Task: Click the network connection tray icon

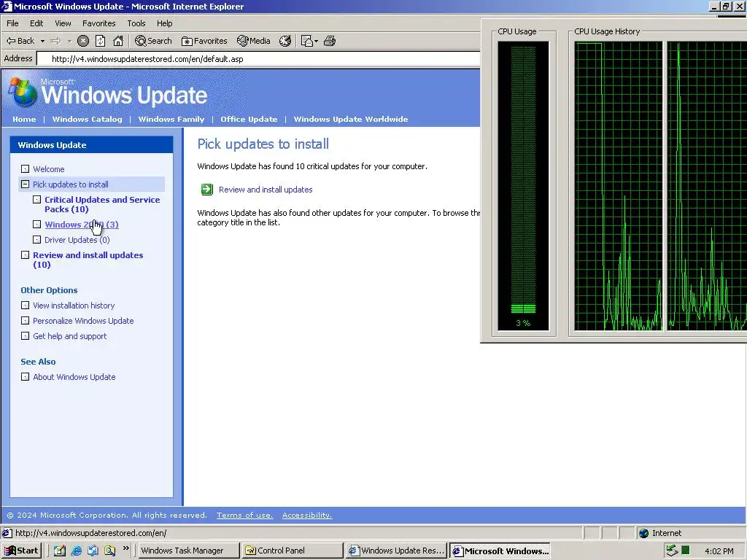Action: (672, 551)
